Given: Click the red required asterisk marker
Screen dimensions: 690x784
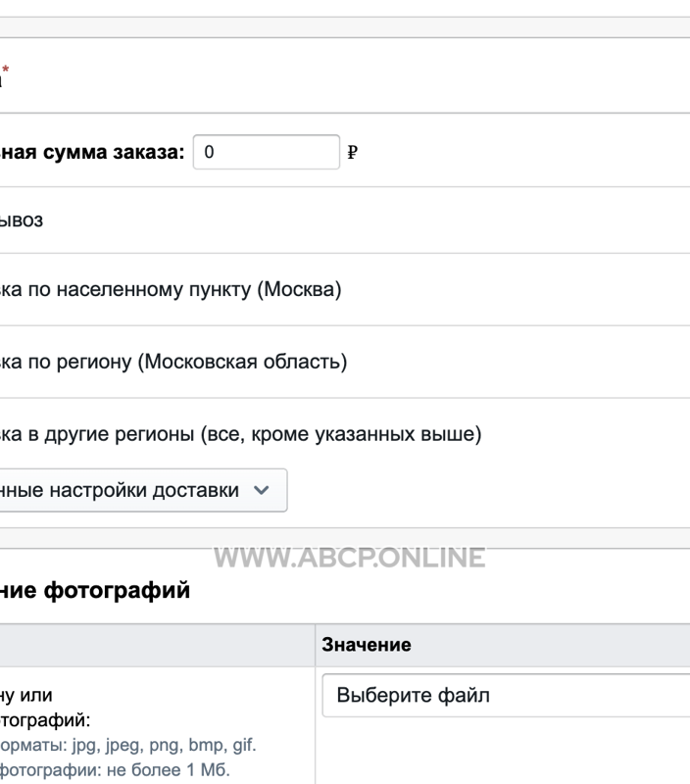Looking at the screenshot, I should pos(6,69).
